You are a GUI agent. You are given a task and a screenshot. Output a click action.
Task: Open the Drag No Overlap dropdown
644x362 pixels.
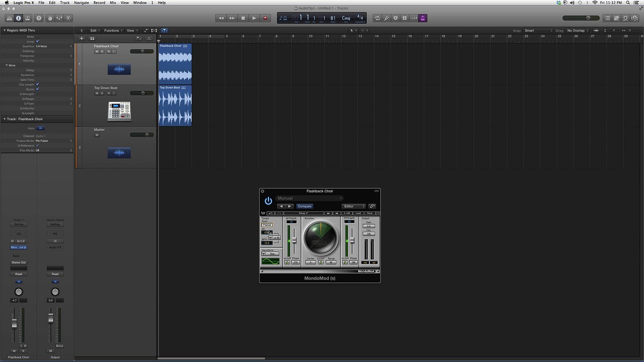click(578, 30)
